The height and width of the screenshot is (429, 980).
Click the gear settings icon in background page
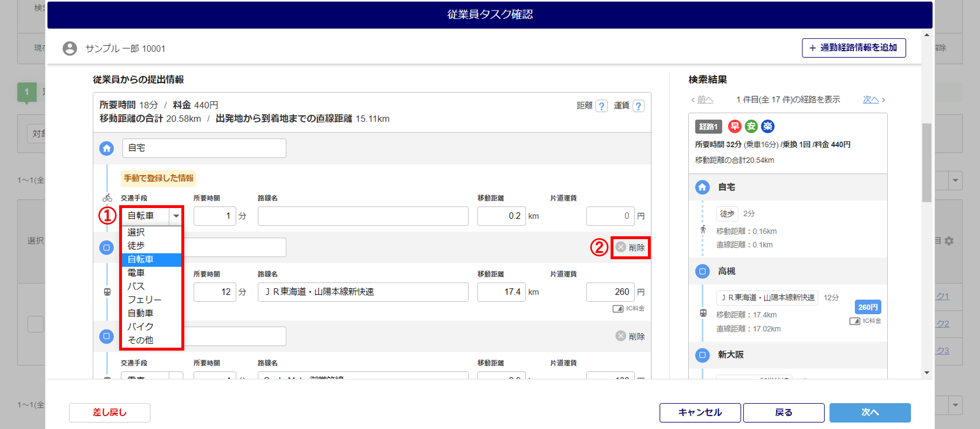[949, 241]
